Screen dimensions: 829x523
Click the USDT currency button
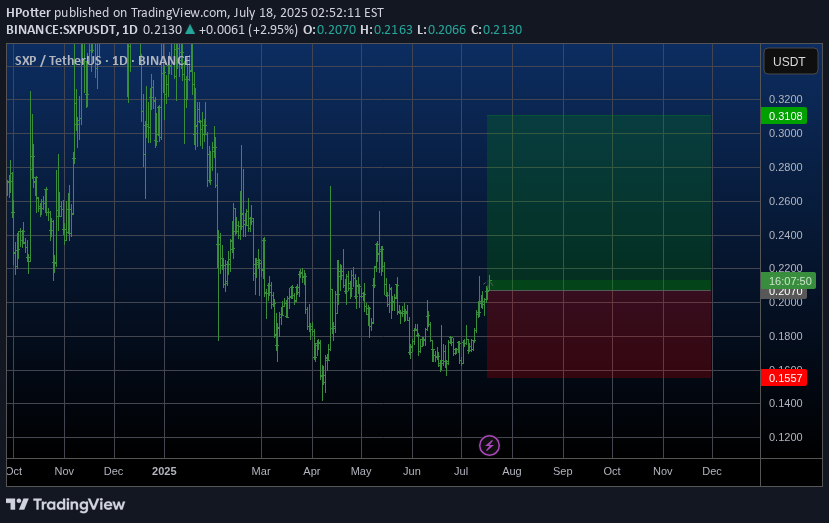790,61
